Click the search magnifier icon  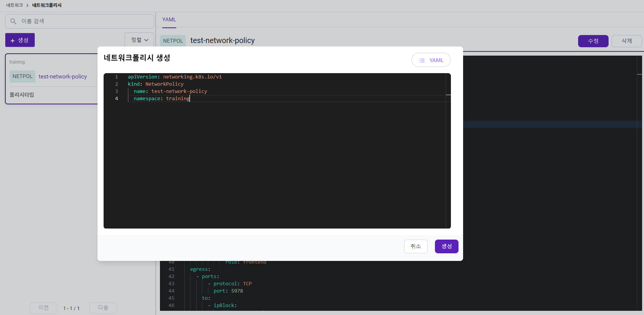(x=13, y=21)
